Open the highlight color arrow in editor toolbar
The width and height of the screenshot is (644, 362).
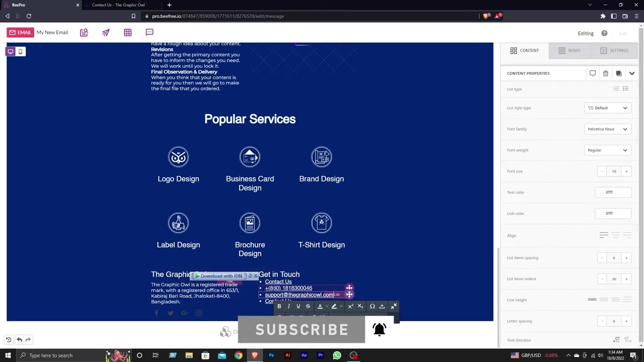point(341,306)
